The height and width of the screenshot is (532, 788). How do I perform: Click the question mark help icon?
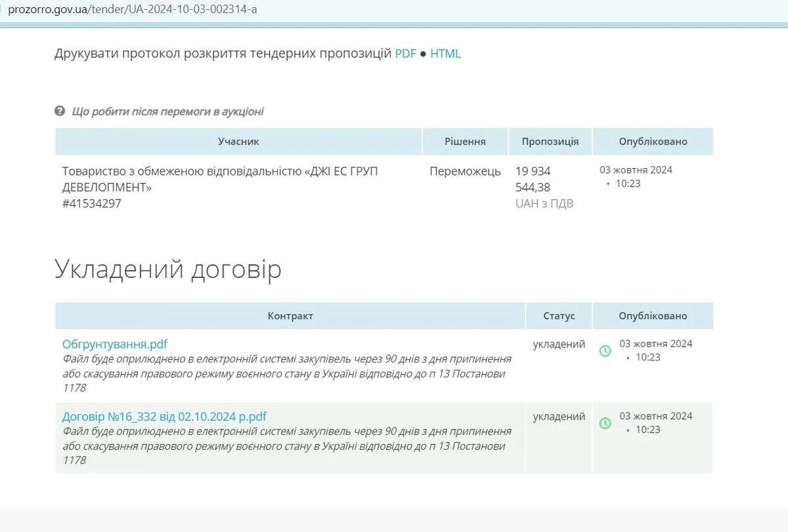coord(60,111)
